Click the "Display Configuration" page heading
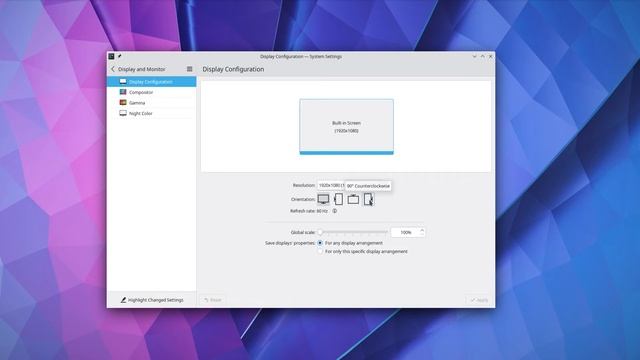The height and width of the screenshot is (360, 640). click(x=233, y=69)
